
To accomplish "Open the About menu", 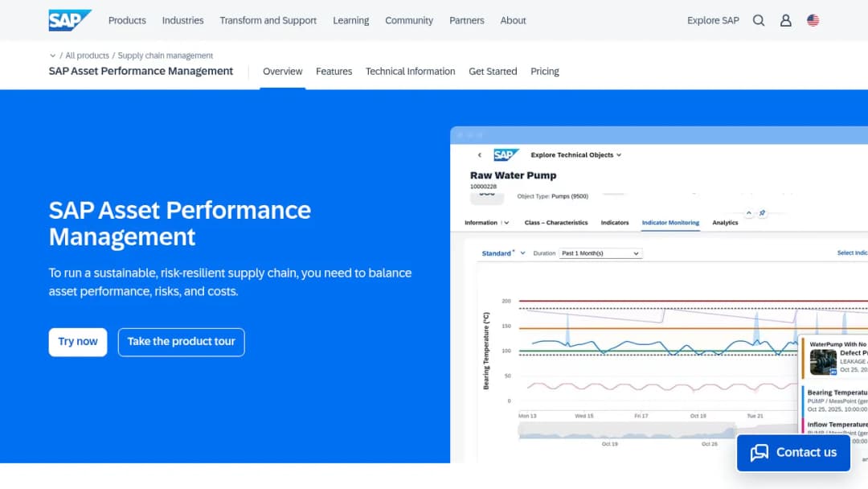I will tap(513, 20).
